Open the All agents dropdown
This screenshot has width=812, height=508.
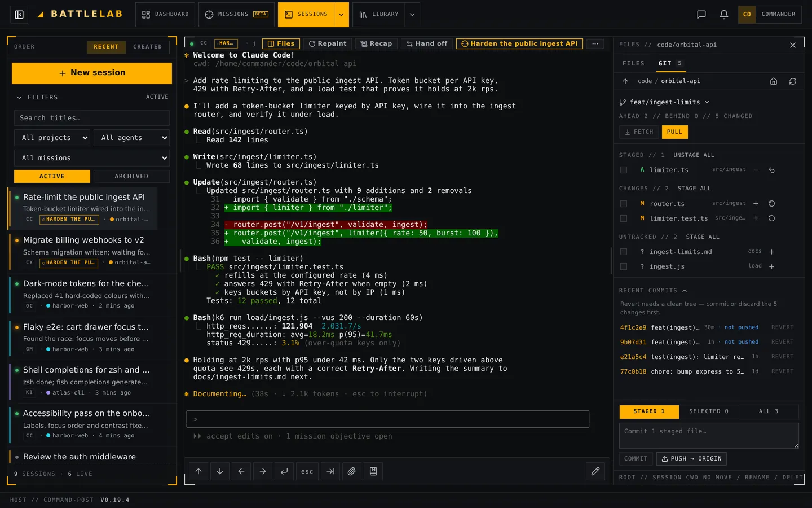click(132, 138)
